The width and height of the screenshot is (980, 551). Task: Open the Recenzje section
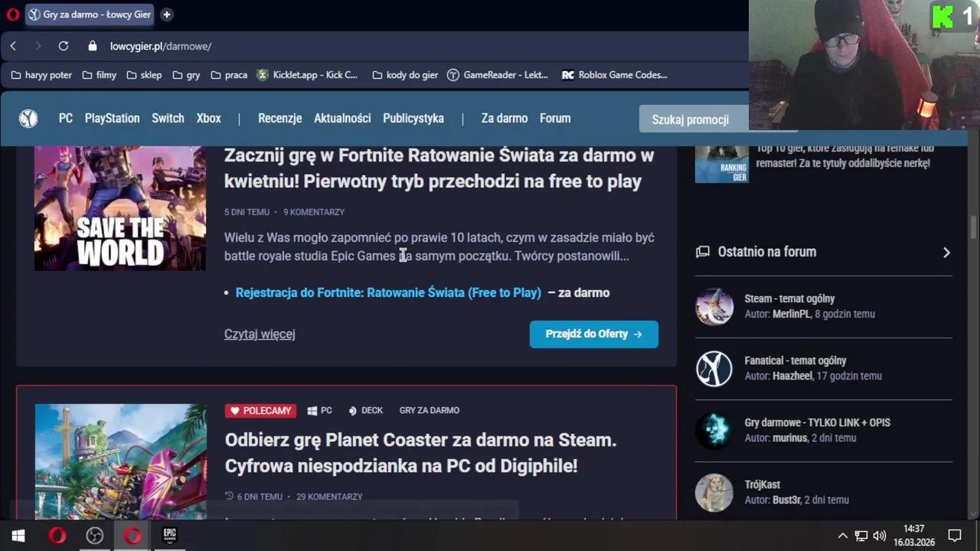click(279, 119)
